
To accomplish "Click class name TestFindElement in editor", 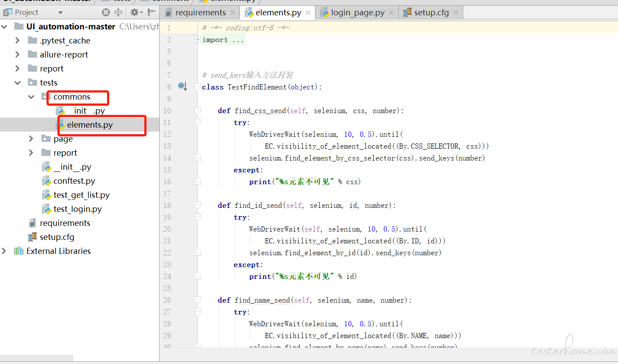I will coord(257,87).
